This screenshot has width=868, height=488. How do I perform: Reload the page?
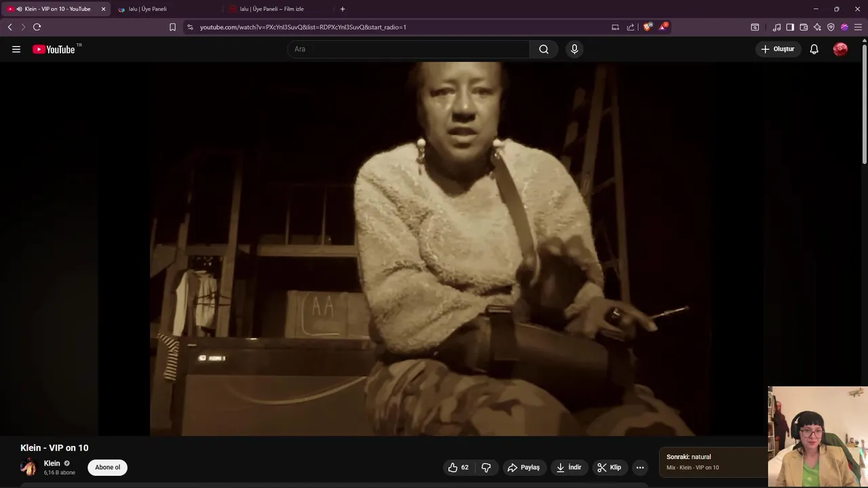[x=37, y=27]
